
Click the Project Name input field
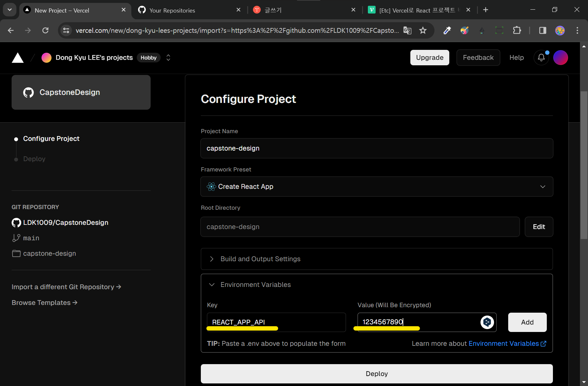coord(377,148)
